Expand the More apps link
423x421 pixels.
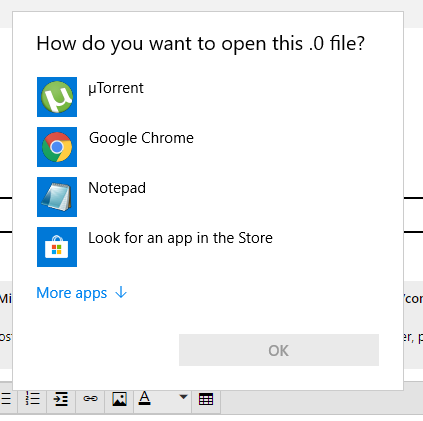coord(82,293)
